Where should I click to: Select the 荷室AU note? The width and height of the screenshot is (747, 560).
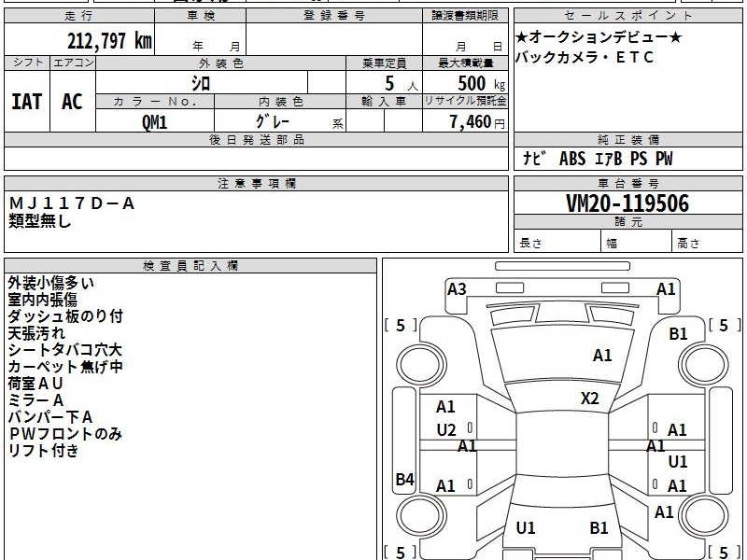coord(35,384)
